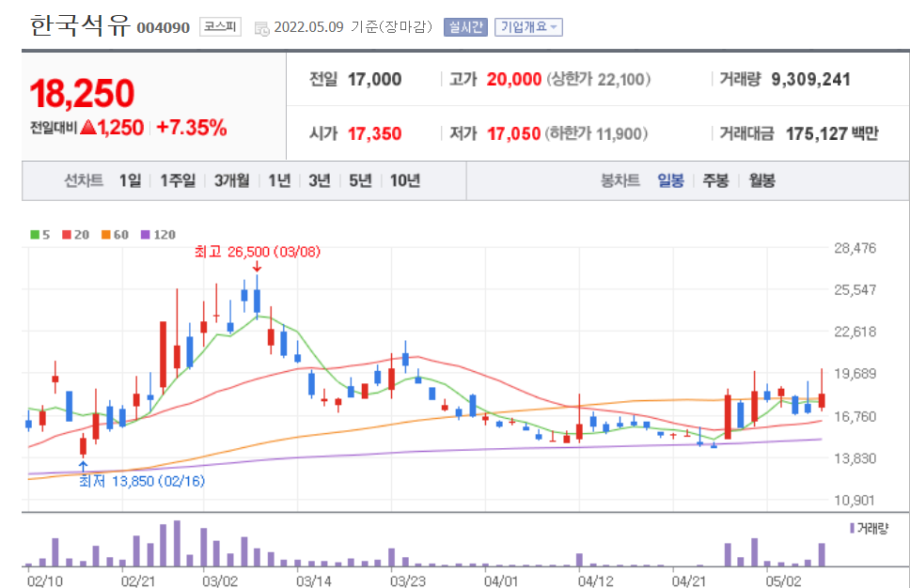Viewport: 910px width, 588px height.
Task: Select the 10년 line chart tab
Action: [x=404, y=181]
